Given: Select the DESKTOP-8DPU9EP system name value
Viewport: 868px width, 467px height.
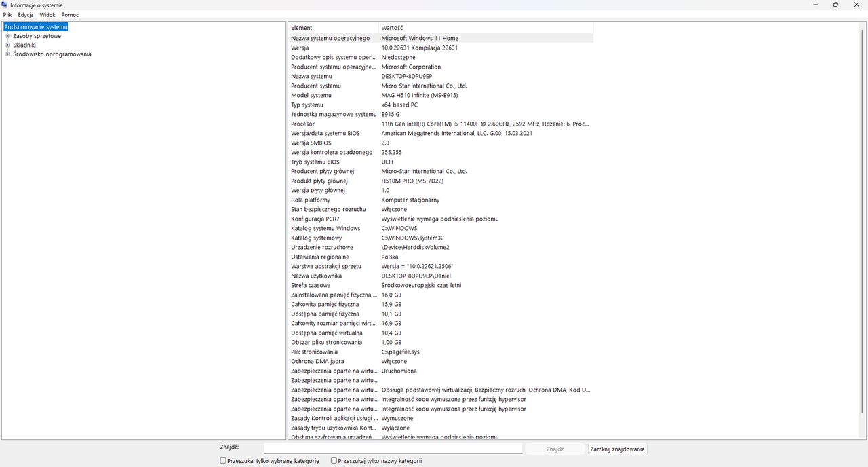Looking at the screenshot, I should [x=406, y=77].
